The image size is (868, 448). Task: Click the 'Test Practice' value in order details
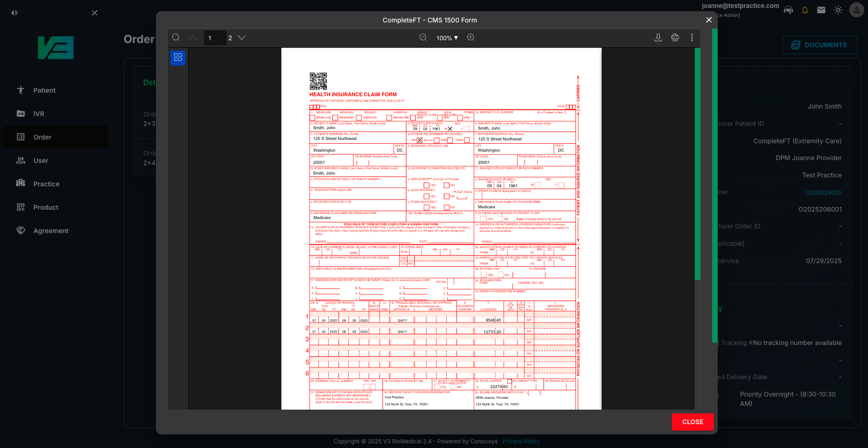click(822, 175)
